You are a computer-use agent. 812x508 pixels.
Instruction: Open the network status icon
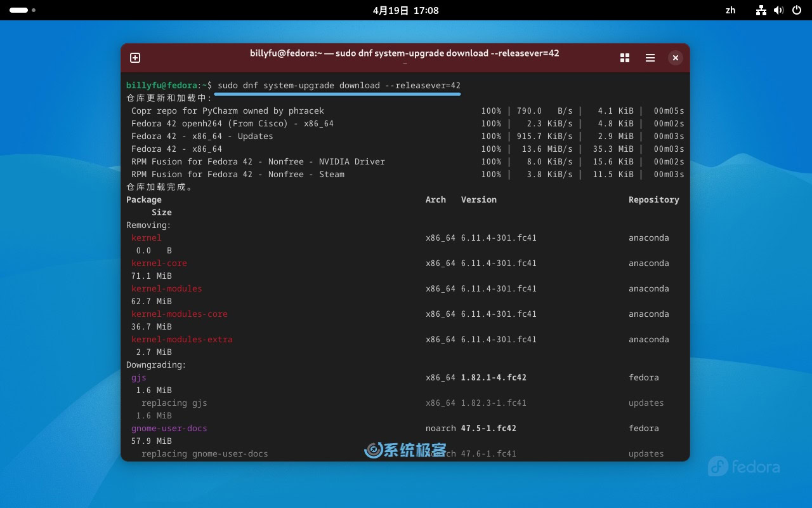point(761,10)
